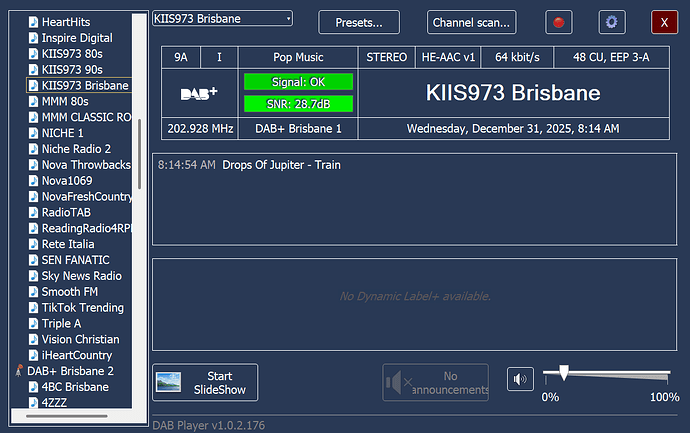The width and height of the screenshot is (690, 433).
Task: Click the note icon beside SEN FANATIC
Action: pos(33,260)
